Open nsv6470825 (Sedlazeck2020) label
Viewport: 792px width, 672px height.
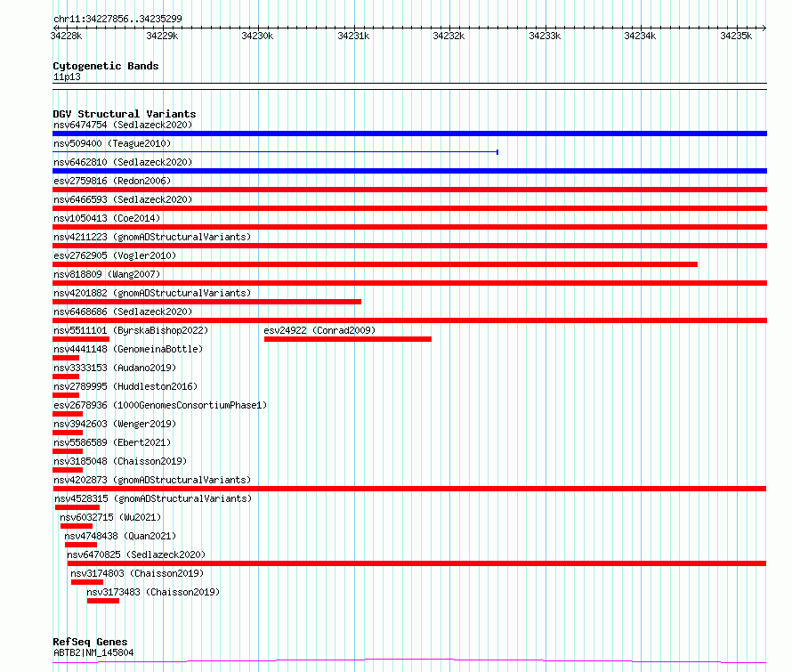click(x=136, y=555)
